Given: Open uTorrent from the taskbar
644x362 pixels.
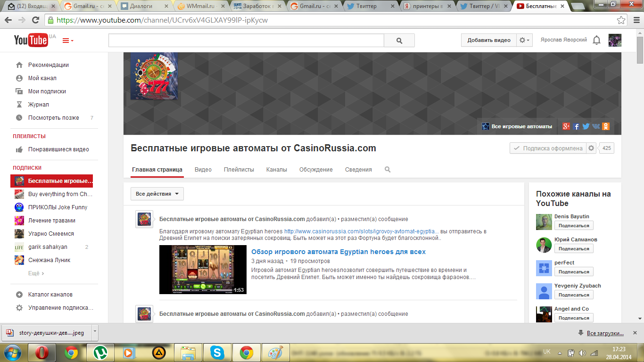Looking at the screenshot, I should (100, 353).
